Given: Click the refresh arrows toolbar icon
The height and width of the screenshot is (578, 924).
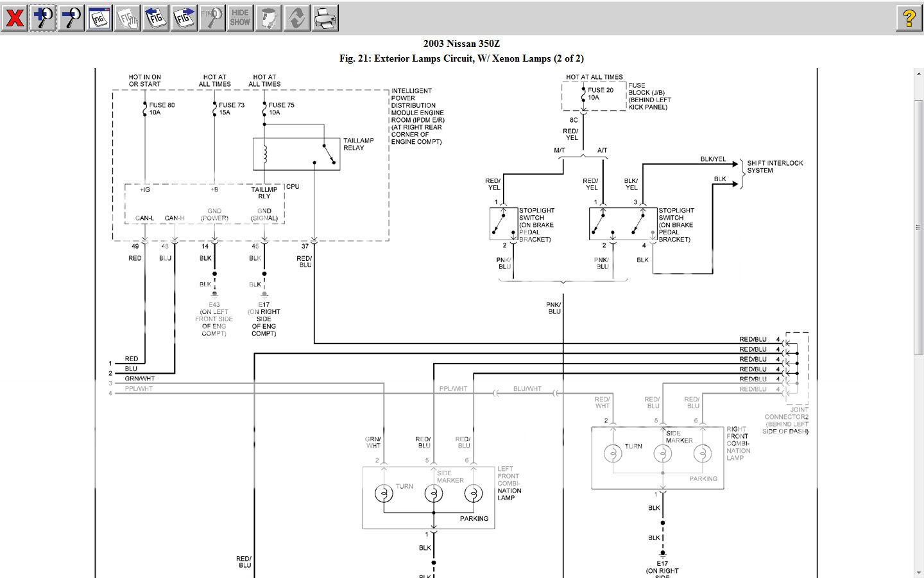Looking at the screenshot, I should 297,17.
